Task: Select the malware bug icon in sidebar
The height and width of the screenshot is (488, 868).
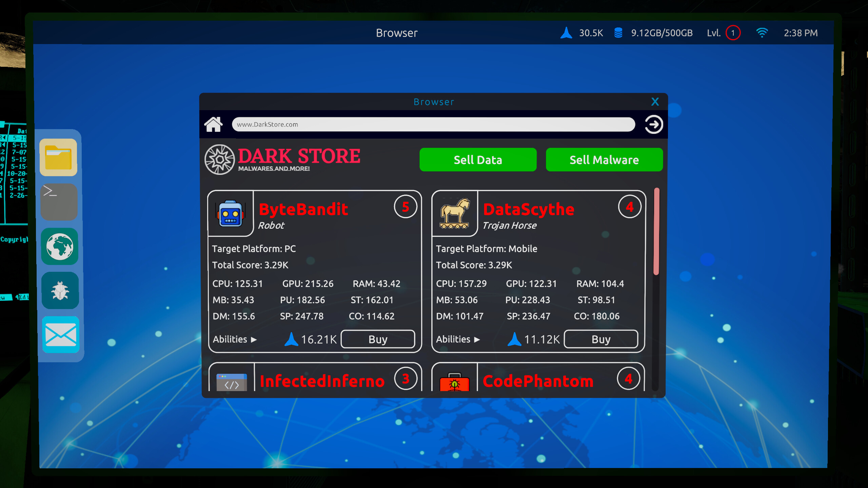Action: [60, 291]
